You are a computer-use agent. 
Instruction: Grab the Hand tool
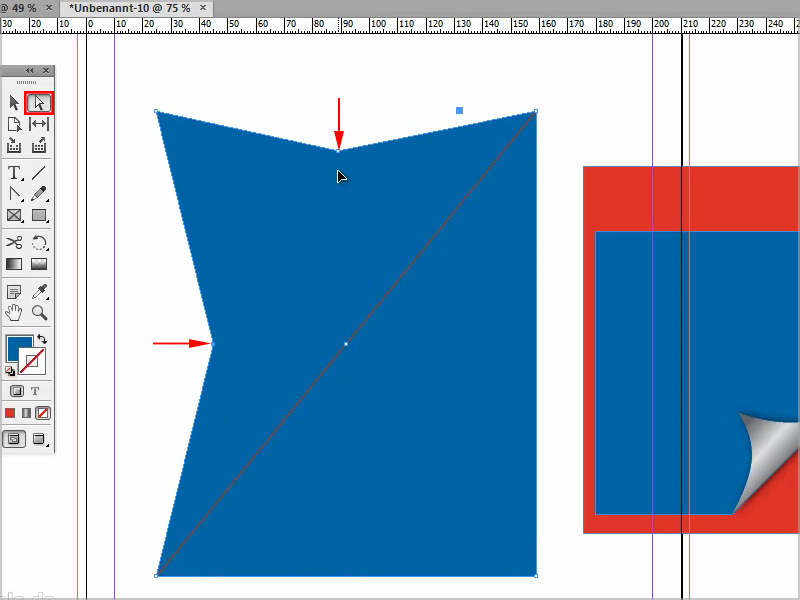tap(14, 313)
